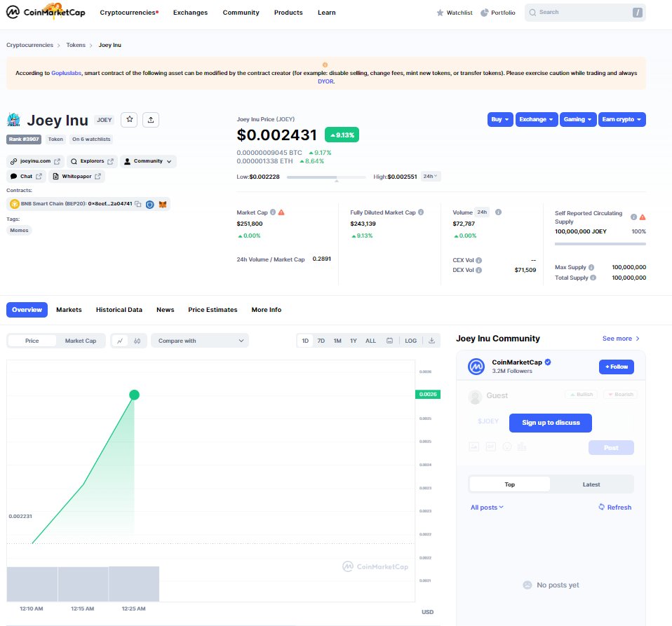This screenshot has height=626, width=672.
Task: Select ALL chart range
Action: 370,341
